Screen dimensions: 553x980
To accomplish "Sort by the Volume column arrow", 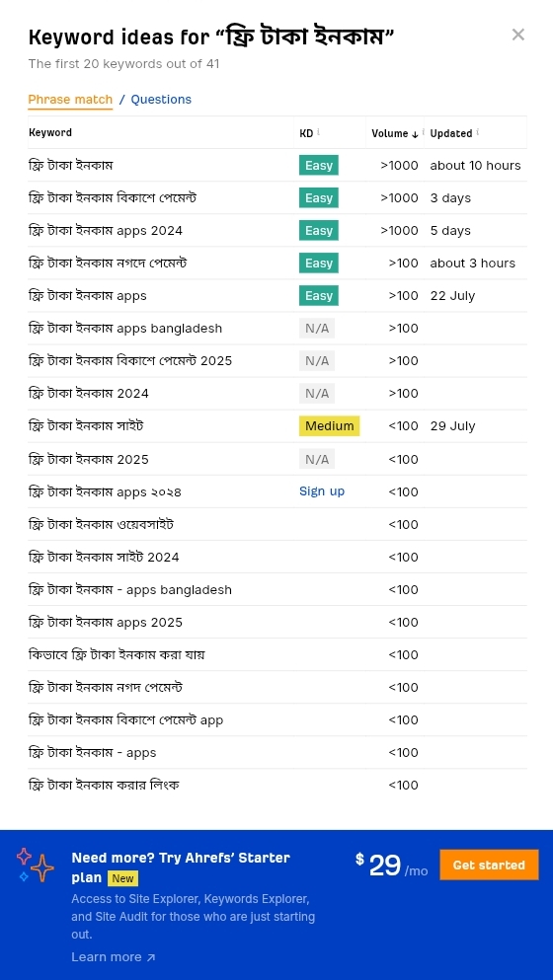I will (x=415, y=134).
